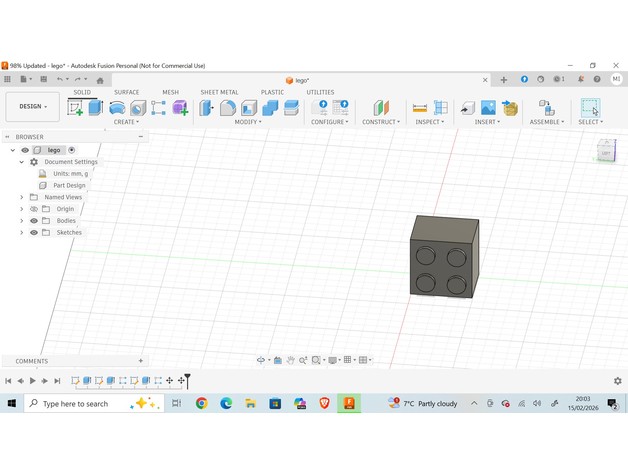Go to Home tab icon
Screen dimensions: 628x472
[100, 80]
